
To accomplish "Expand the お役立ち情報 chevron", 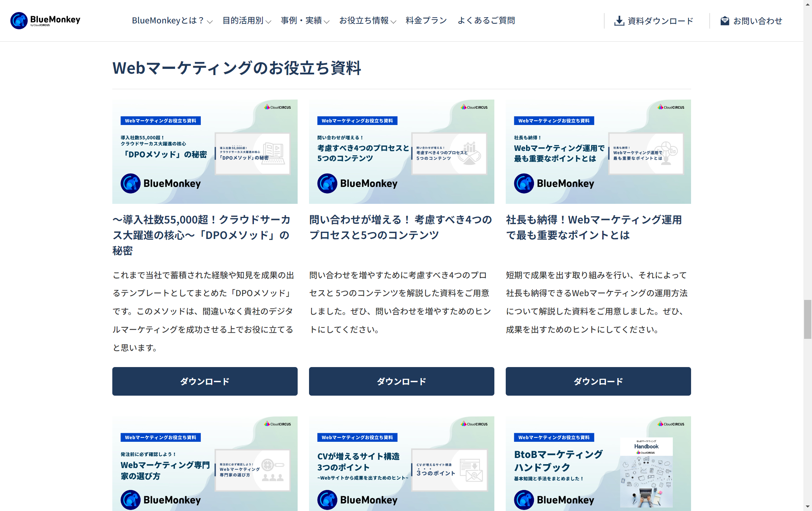I will tap(393, 22).
